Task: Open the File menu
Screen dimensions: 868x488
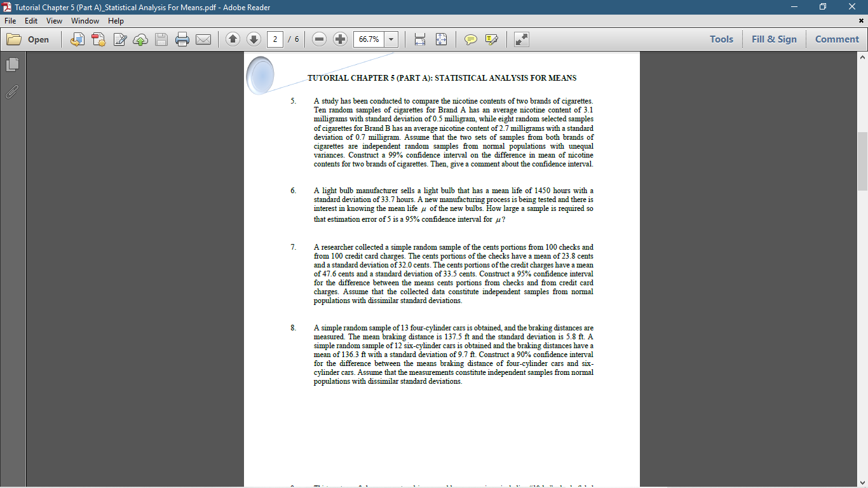Action: pos(11,21)
